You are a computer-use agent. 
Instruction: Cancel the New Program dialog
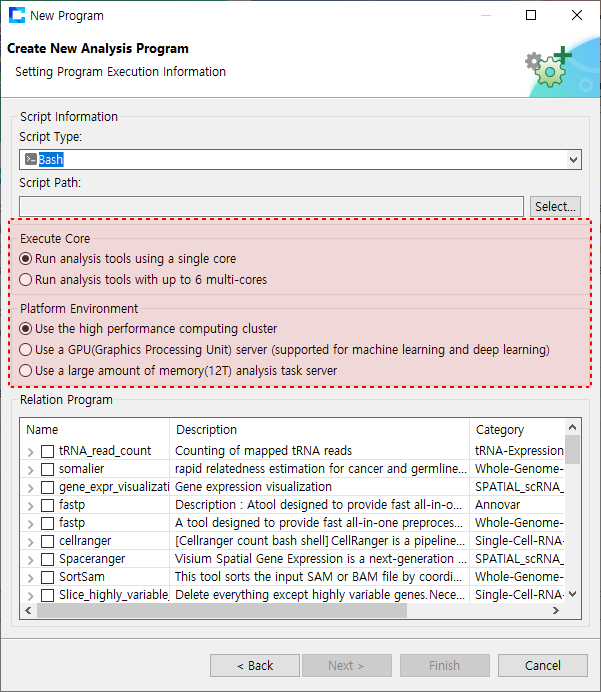point(543,666)
